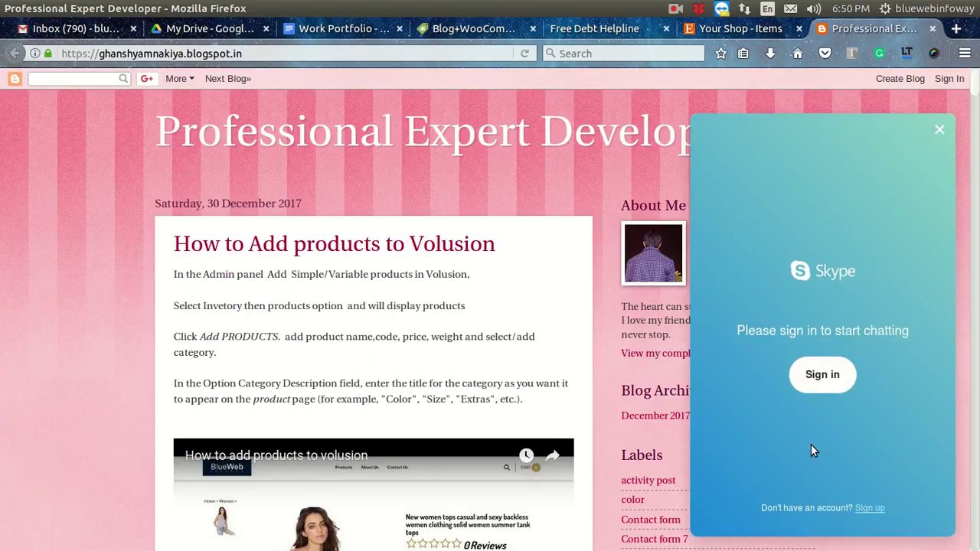
Task: Click the Share arrow on the video
Action: (x=552, y=455)
